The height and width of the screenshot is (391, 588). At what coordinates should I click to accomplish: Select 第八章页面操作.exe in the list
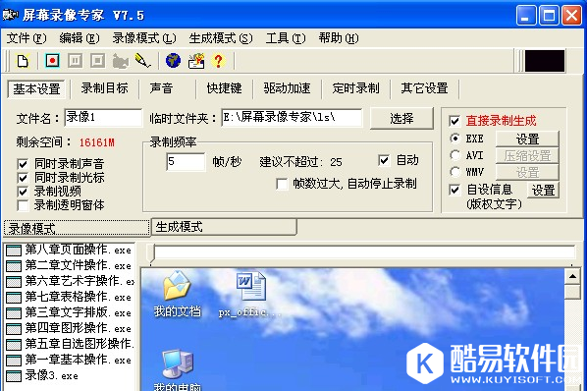click(69, 250)
